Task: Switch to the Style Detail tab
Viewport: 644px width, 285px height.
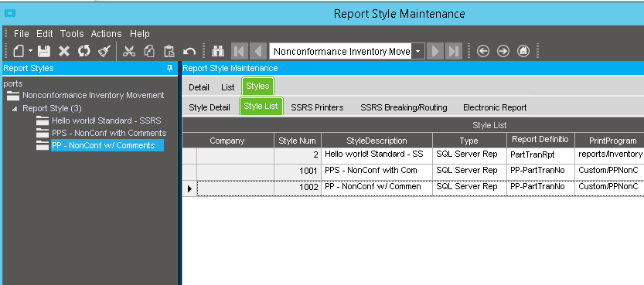Action: pyautogui.click(x=210, y=107)
